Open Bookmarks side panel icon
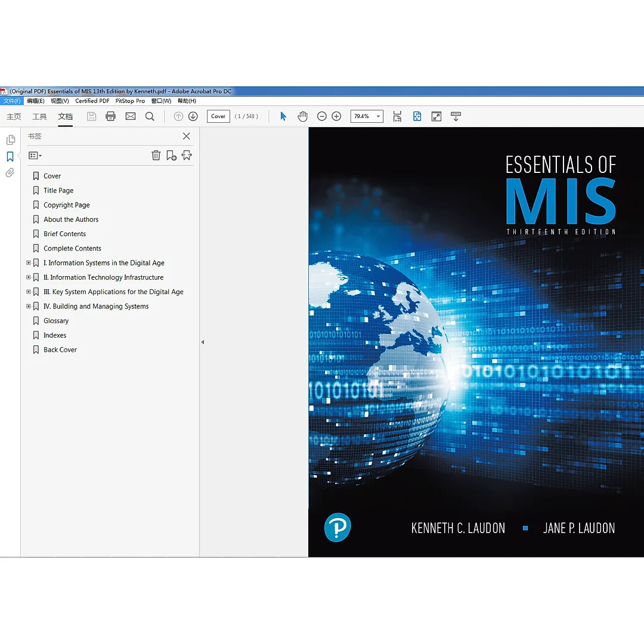The width and height of the screenshot is (644, 644). coord(10,156)
